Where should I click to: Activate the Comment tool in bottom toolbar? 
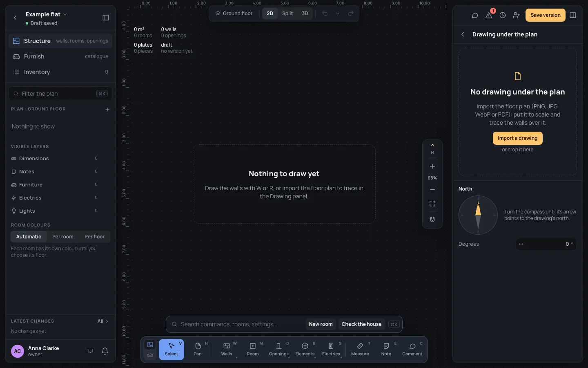[412, 350]
